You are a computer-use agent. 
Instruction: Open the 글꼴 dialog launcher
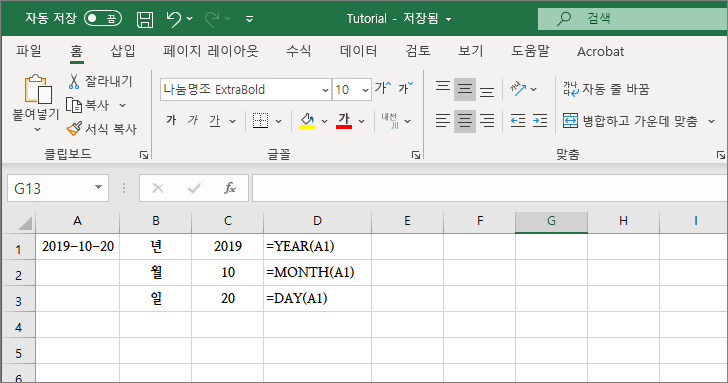(x=416, y=155)
